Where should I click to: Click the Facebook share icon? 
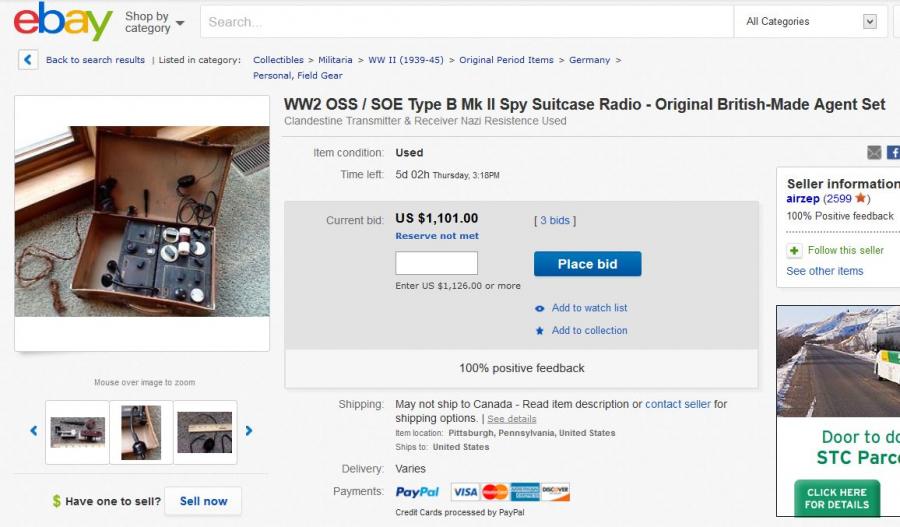893,153
